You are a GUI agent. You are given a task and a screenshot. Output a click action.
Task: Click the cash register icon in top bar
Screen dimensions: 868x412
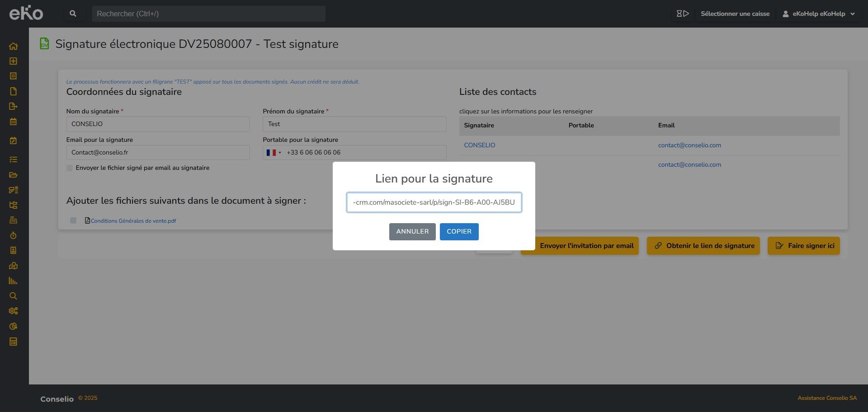(x=682, y=14)
